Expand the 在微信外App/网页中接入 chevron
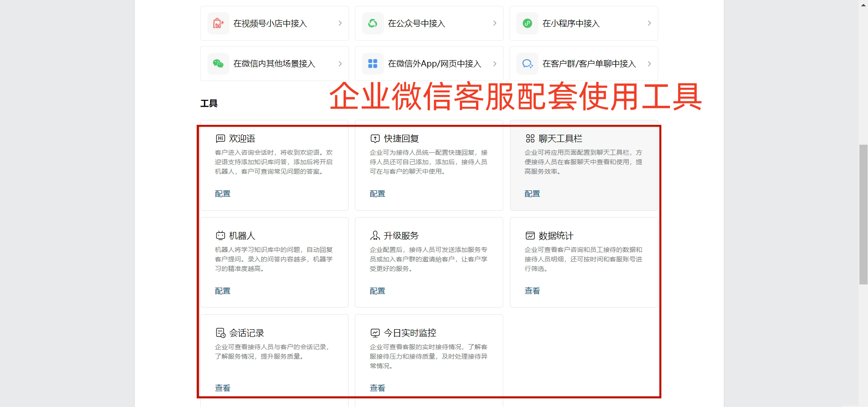 [495, 64]
